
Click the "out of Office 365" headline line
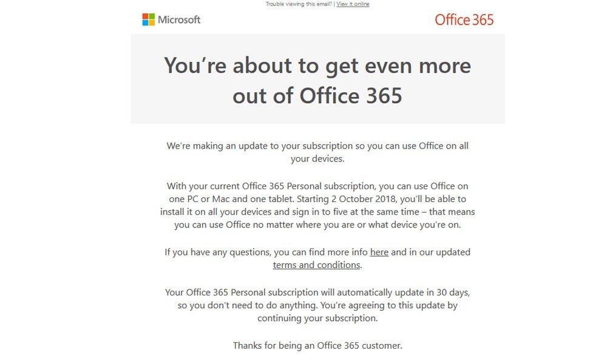[317, 96]
